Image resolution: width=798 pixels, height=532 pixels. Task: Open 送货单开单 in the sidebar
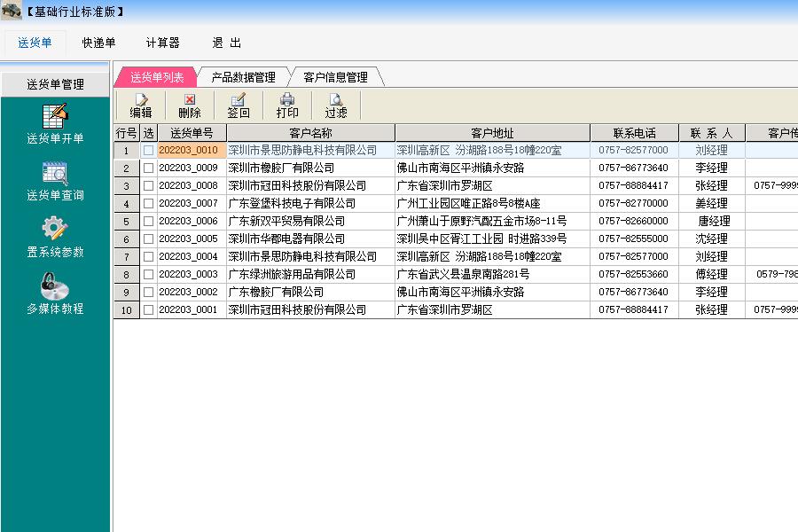55,124
